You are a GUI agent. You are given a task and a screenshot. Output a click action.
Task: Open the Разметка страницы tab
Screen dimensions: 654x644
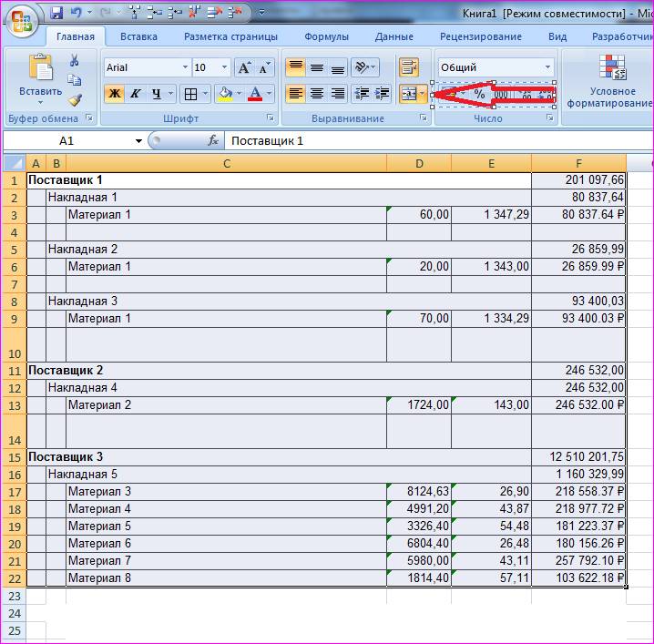coord(230,36)
